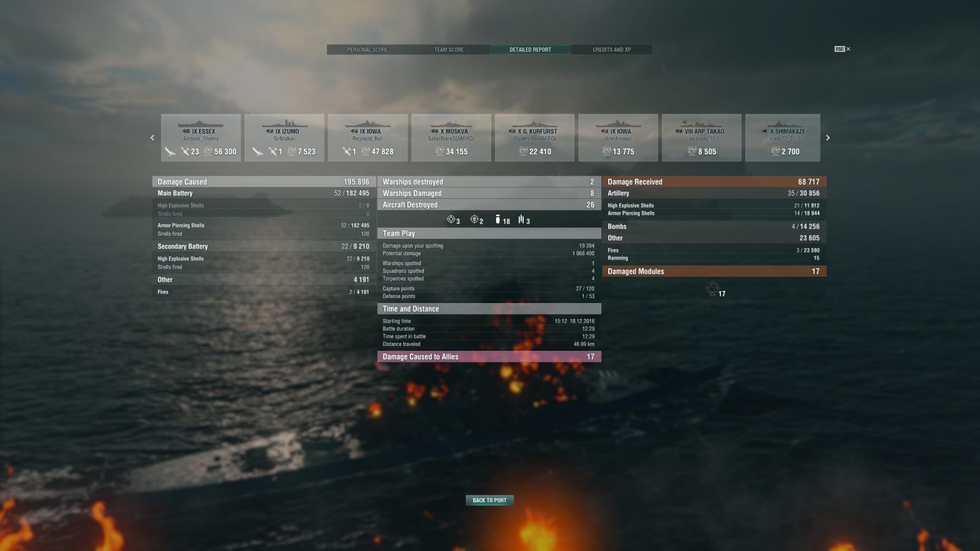Click the Damage Caused to Allies bar
Image resolution: width=980 pixels, height=551 pixels.
tap(489, 357)
